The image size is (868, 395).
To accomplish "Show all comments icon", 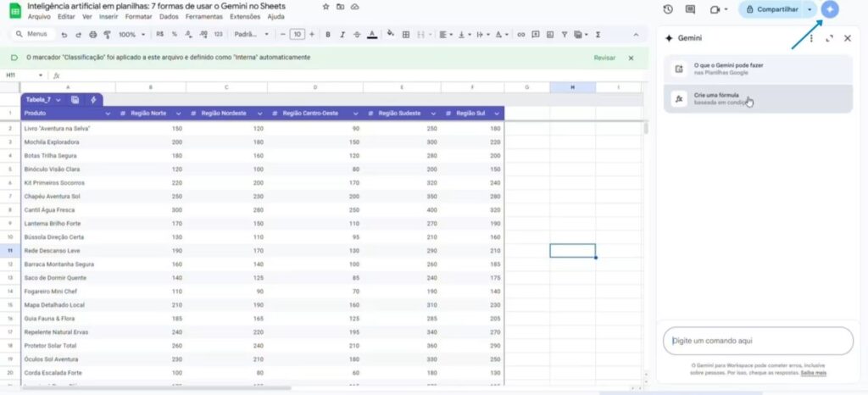I will pyautogui.click(x=690, y=9).
